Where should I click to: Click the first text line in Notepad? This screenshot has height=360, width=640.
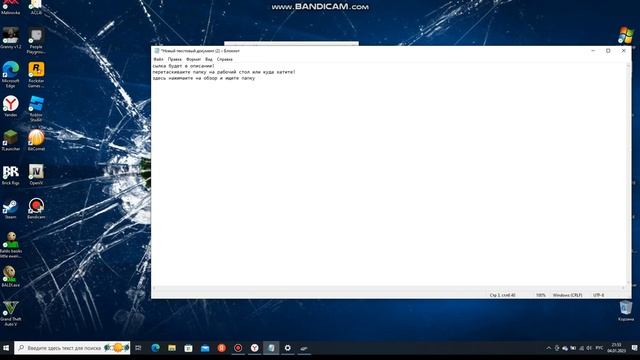click(x=183, y=66)
